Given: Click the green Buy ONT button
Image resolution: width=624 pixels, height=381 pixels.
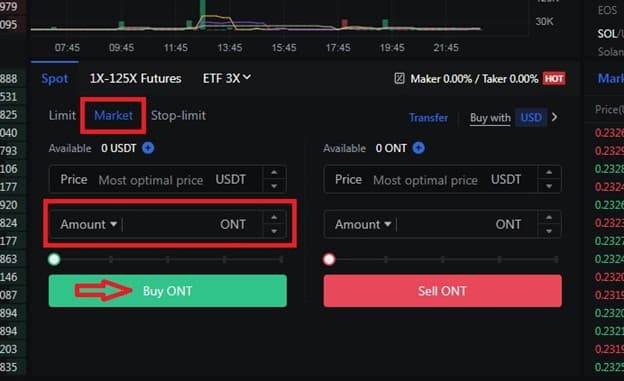Looking at the screenshot, I should coord(168,291).
